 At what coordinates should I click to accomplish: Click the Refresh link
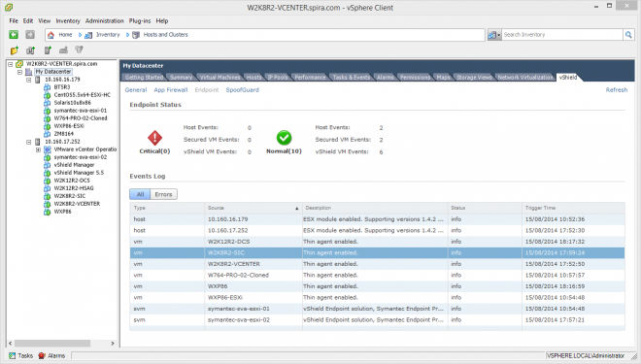(617, 90)
